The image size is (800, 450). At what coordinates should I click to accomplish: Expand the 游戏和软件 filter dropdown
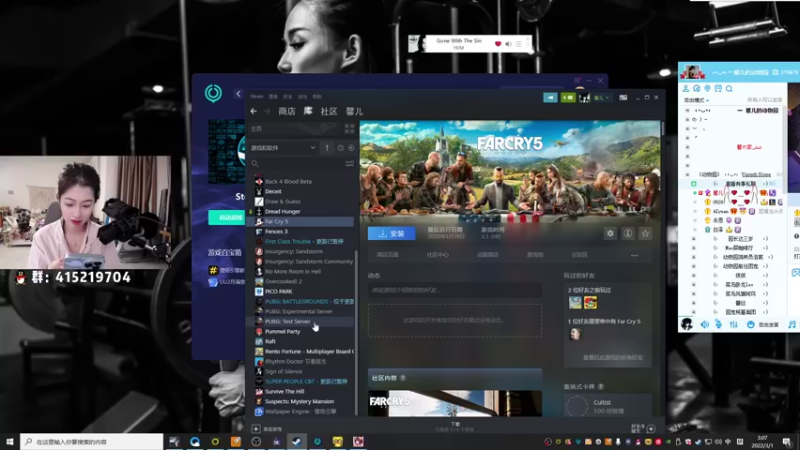283,148
